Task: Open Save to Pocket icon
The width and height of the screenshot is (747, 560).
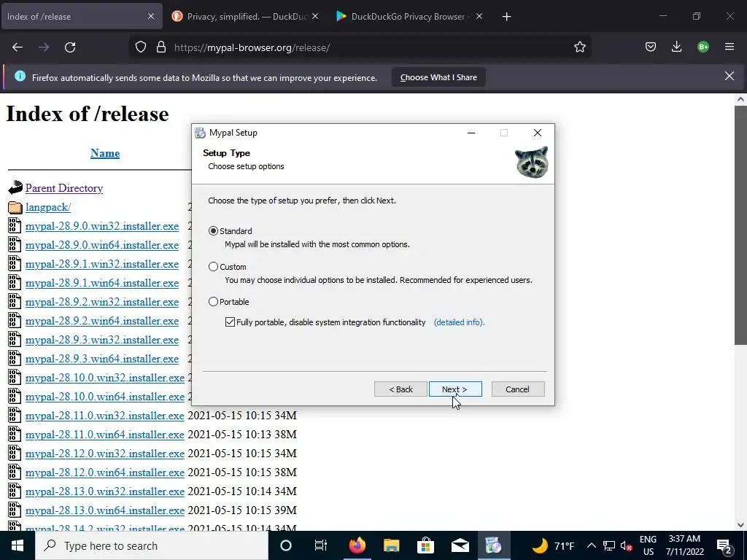Action: (x=651, y=47)
